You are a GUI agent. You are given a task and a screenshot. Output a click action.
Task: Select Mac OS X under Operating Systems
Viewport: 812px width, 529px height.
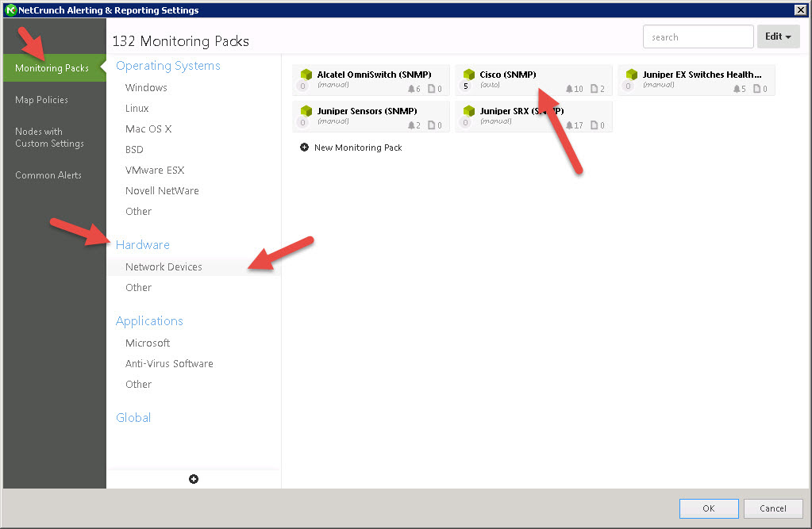click(x=148, y=129)
